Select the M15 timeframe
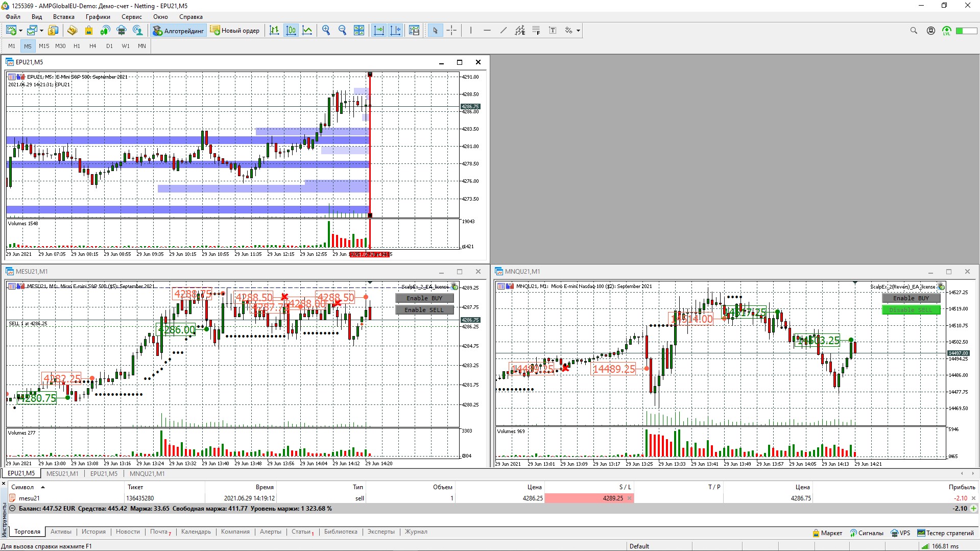 click(x=44, y=46)
